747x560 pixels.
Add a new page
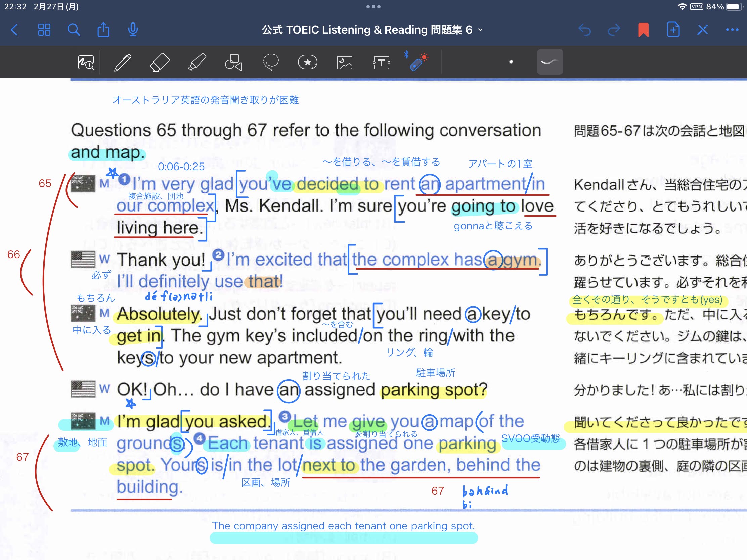coord(673,30)
